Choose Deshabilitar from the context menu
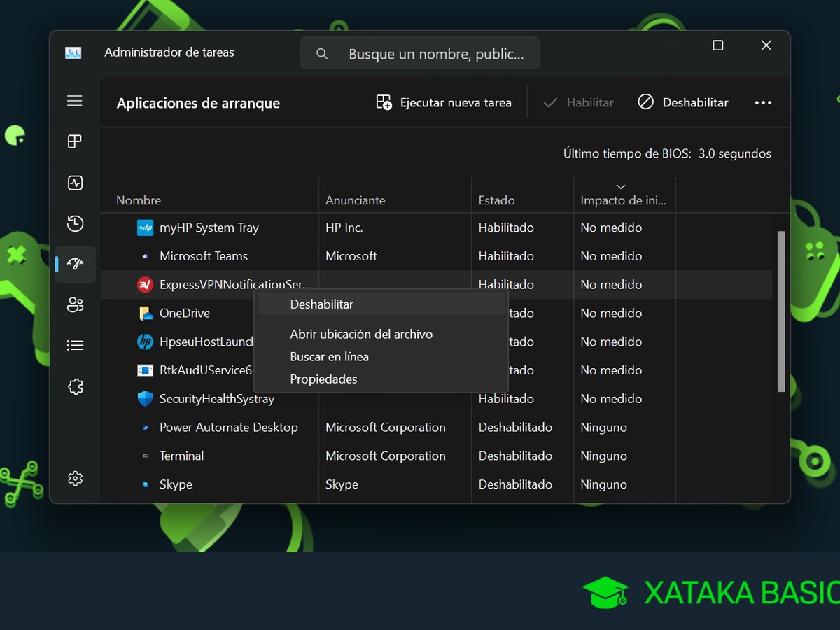 [322, 304]
